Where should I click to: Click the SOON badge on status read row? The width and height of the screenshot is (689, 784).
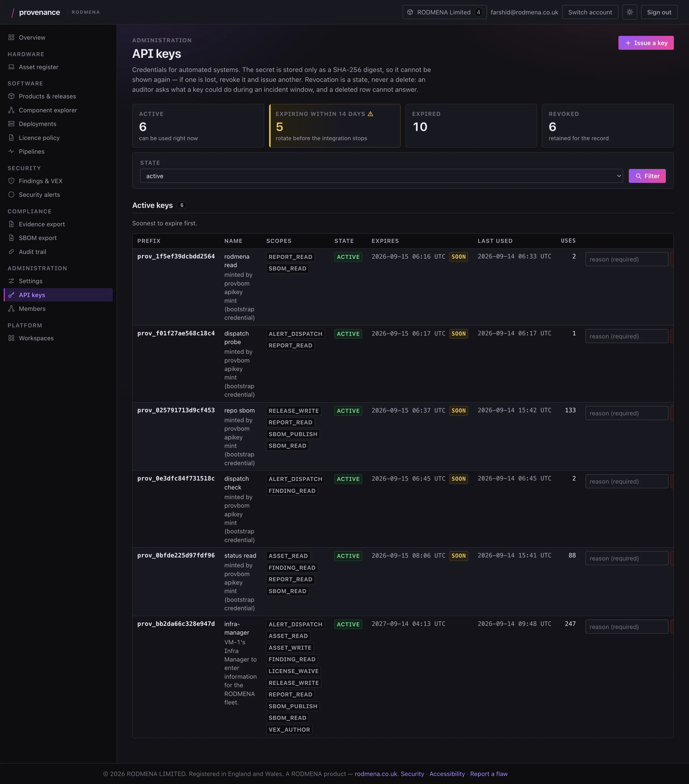[x=458, y=556]
